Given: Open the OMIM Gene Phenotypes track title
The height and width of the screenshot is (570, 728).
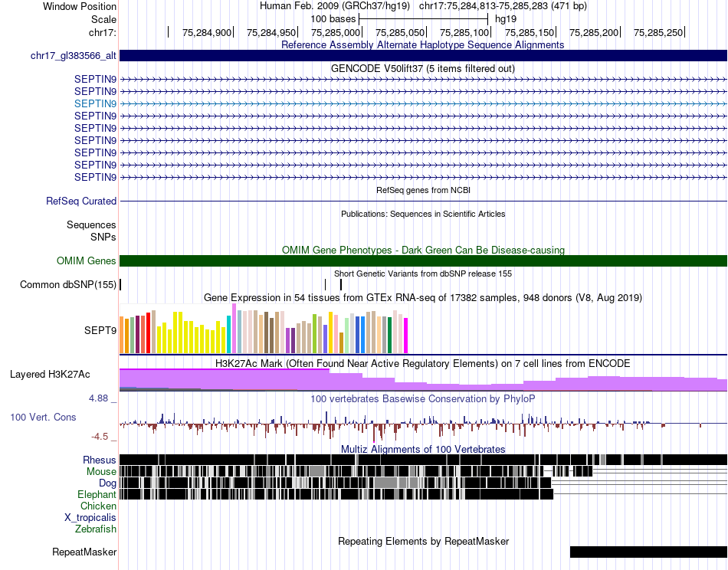Looking at the screenshot, I should point(423,251).
